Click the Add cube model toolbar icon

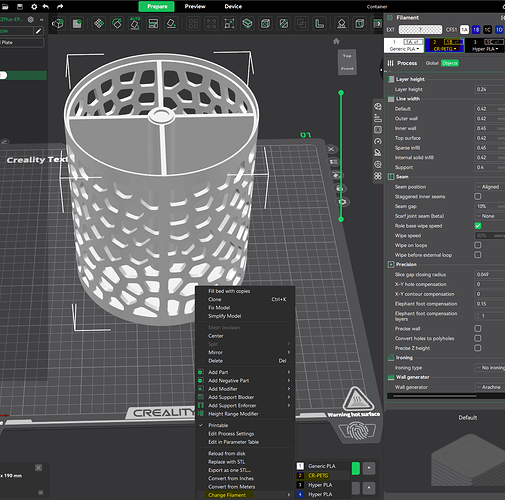coord(58,24)
